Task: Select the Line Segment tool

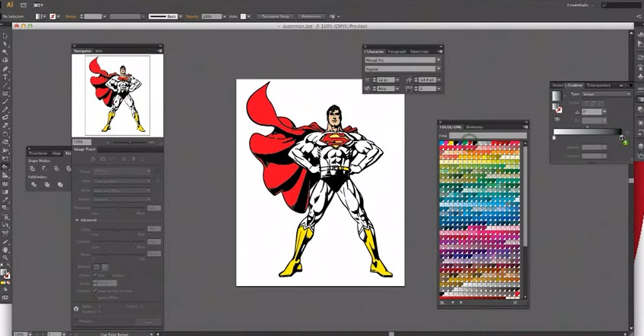Action: pyautogui.click(x=5, y=85)
